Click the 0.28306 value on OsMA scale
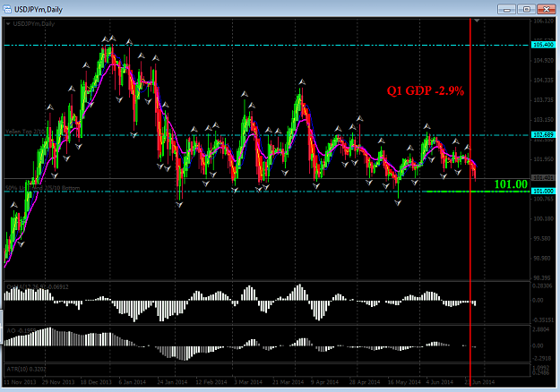The image size is (560, 392). [543, 285]
